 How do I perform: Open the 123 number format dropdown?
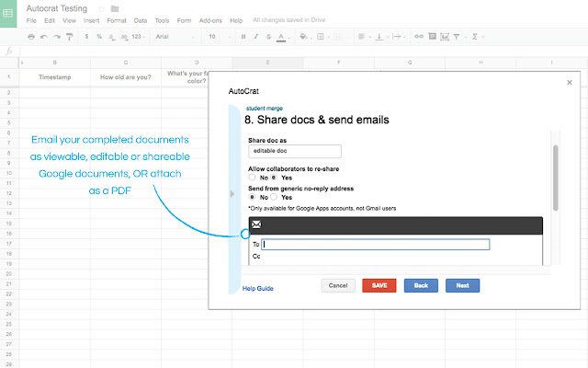pyautogui.click(x=138, y=37)
